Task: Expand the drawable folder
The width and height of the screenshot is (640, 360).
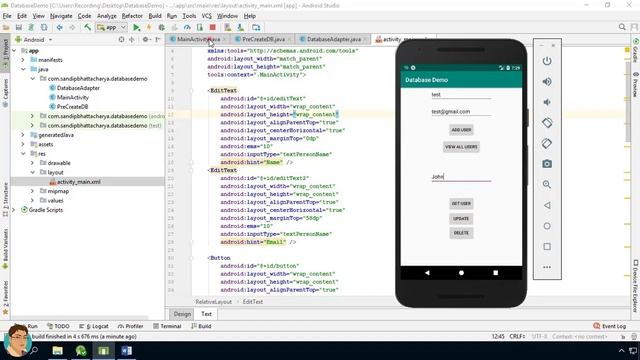Action: tap(32, 163)
